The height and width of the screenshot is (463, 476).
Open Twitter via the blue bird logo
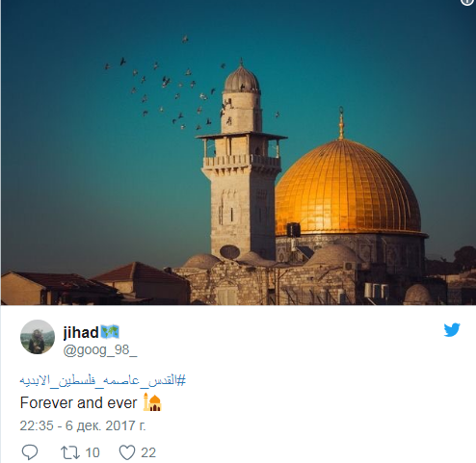point(452,330)
